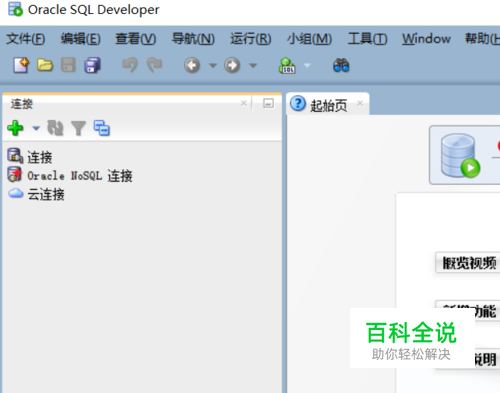The width and height of the screenshot is (500, 393).
Task: Open forward navigation history dropdown arrow
Action: tap(253, 66)
